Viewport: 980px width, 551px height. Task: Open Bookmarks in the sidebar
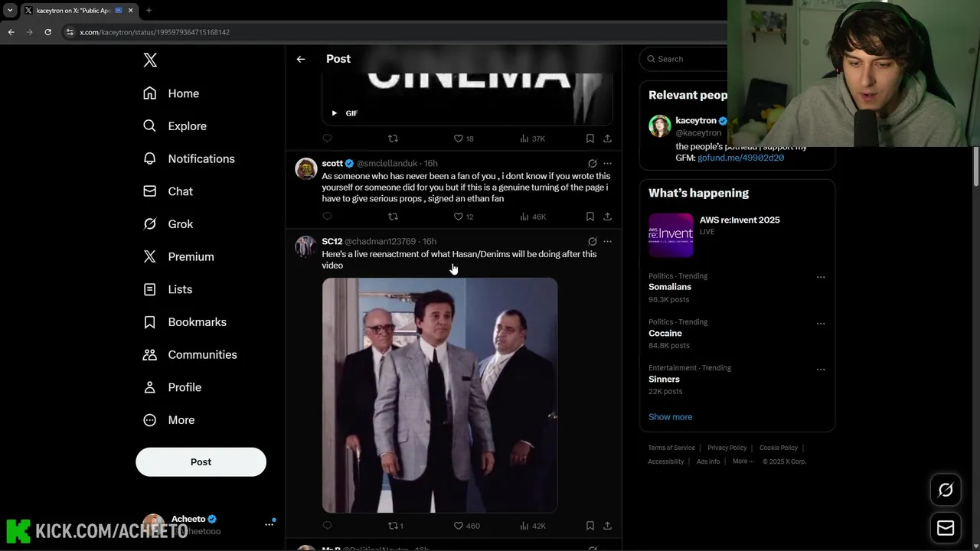coord(185,322)
